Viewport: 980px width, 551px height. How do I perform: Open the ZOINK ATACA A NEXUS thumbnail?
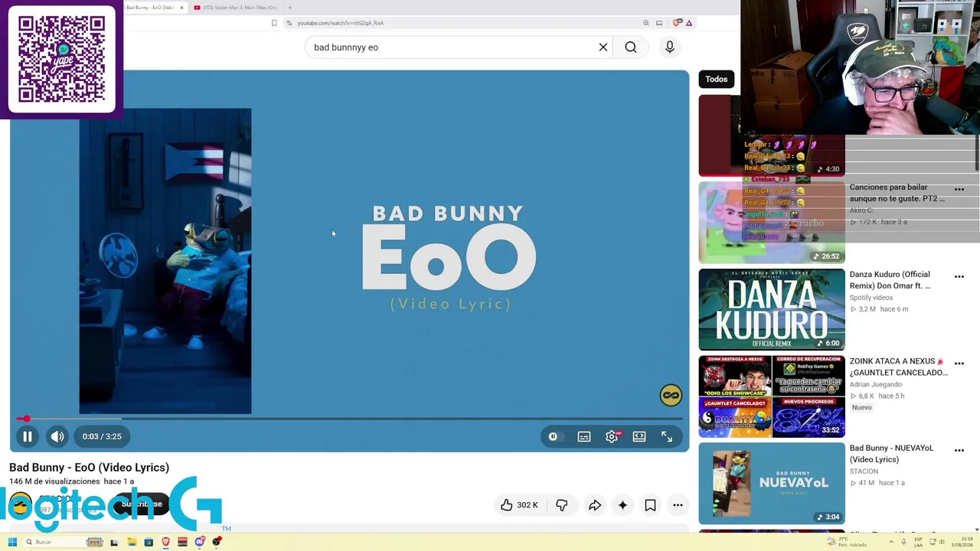(772, 396)
